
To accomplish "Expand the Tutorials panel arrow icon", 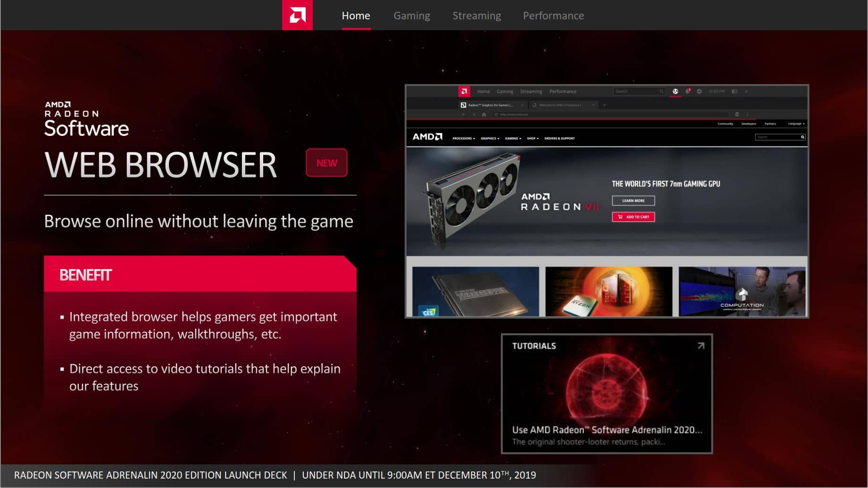I will (x=701, y=346).
